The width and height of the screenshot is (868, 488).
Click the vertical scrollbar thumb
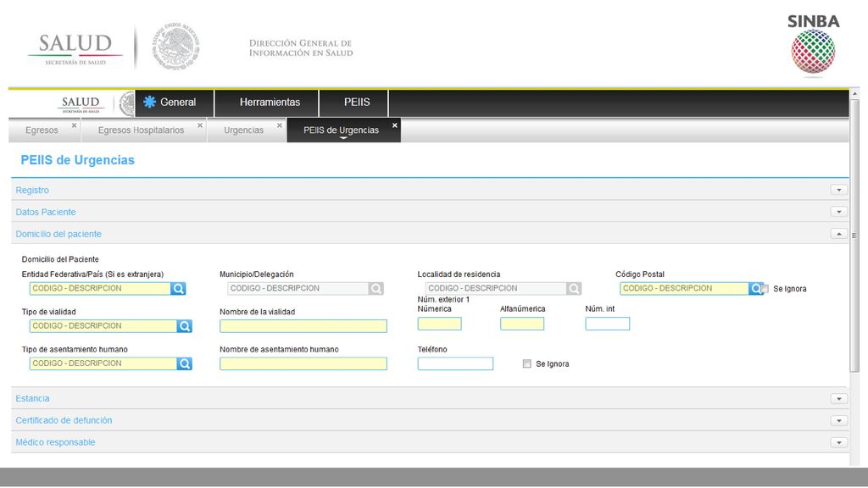tap(854, 236)
